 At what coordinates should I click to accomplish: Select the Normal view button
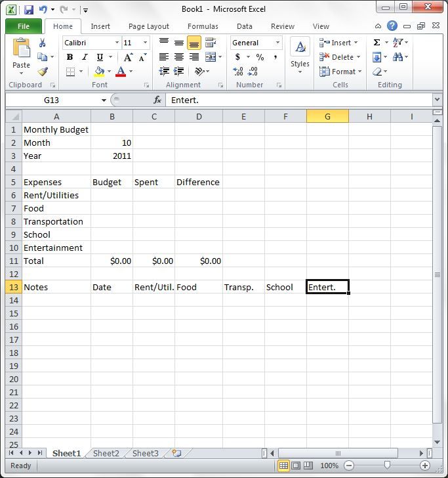283,466
